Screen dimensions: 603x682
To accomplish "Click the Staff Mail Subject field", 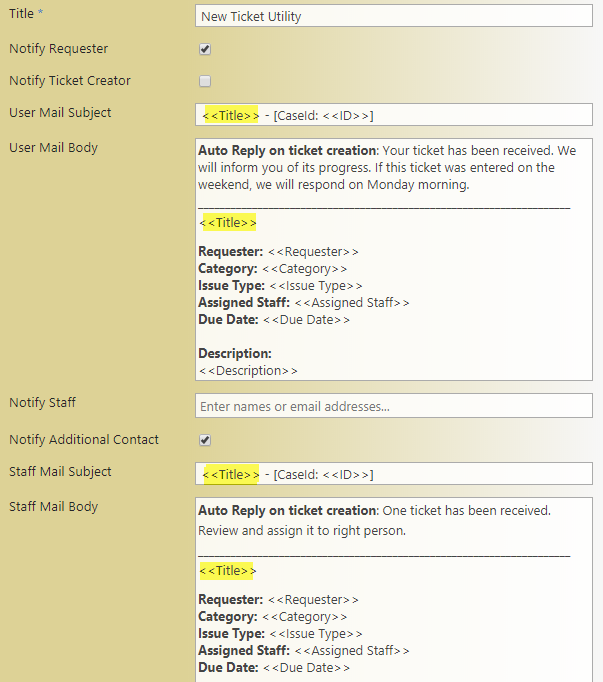I will (394, 474).
